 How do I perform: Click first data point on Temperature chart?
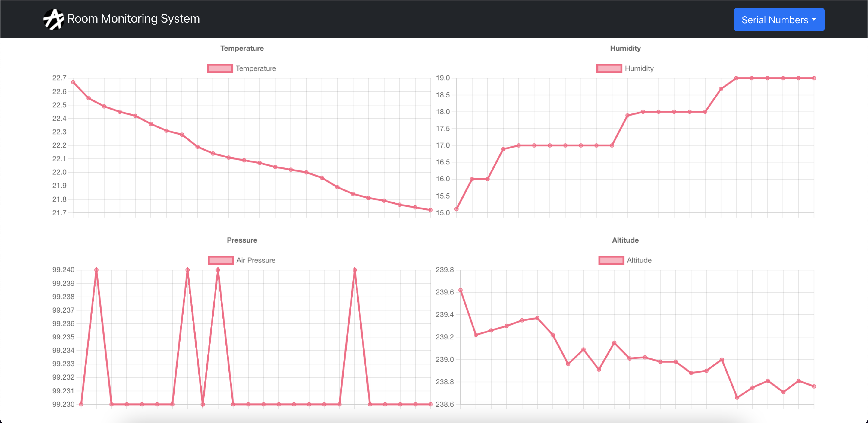(73, 82)
